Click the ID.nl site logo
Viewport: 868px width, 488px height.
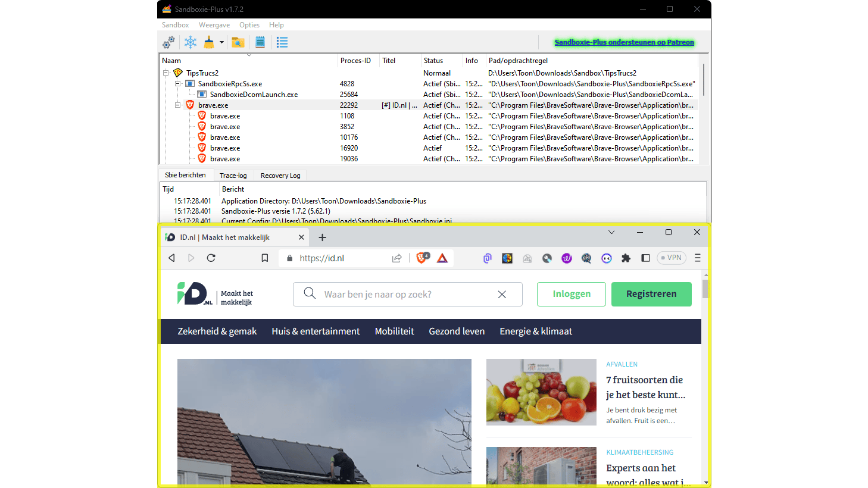tap(216, 294)
